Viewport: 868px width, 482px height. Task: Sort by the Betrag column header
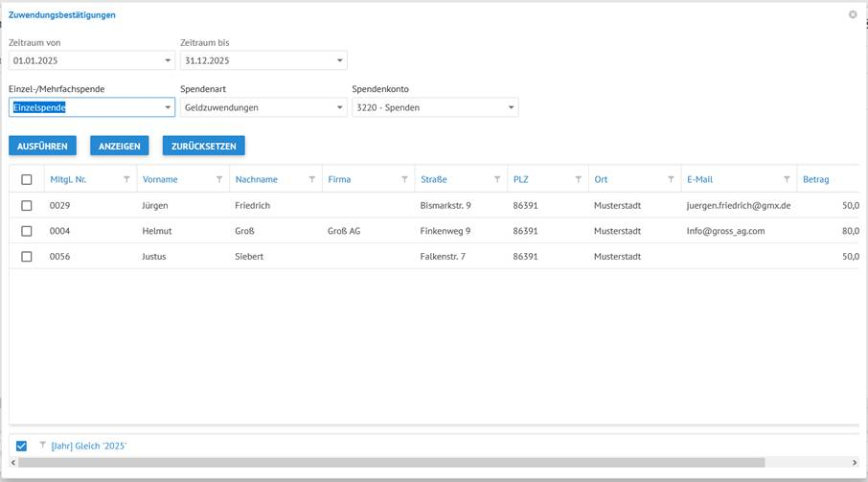click(815, 179)
